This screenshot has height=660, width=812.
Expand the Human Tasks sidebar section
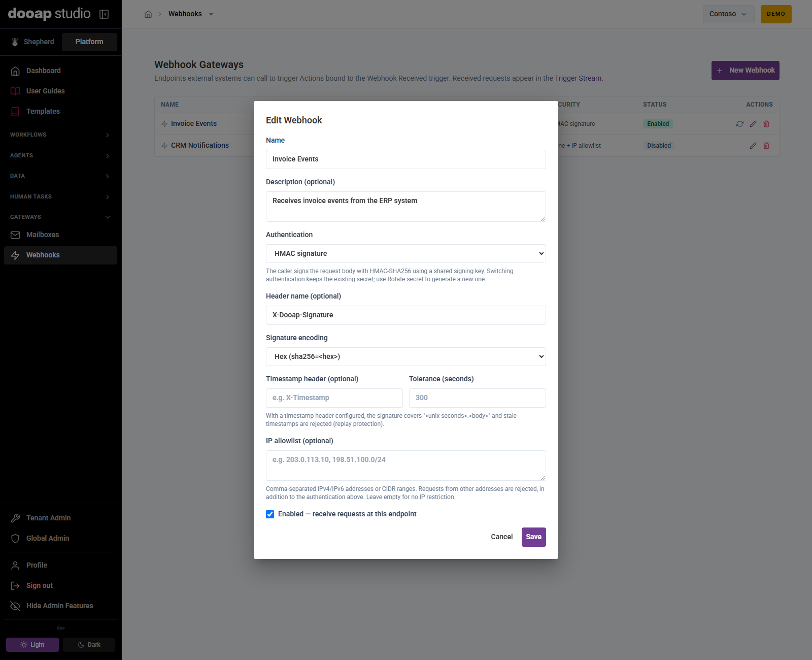coord(60,197)
